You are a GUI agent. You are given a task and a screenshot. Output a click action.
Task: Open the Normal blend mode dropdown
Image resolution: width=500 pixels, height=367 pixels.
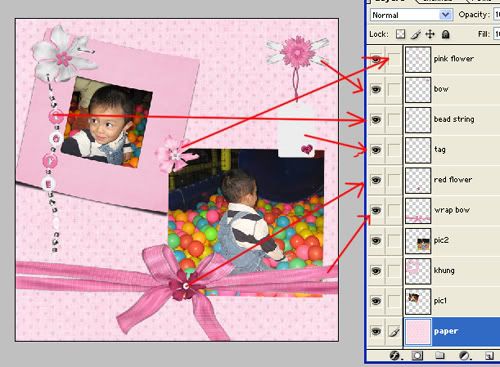coord(411,15)
